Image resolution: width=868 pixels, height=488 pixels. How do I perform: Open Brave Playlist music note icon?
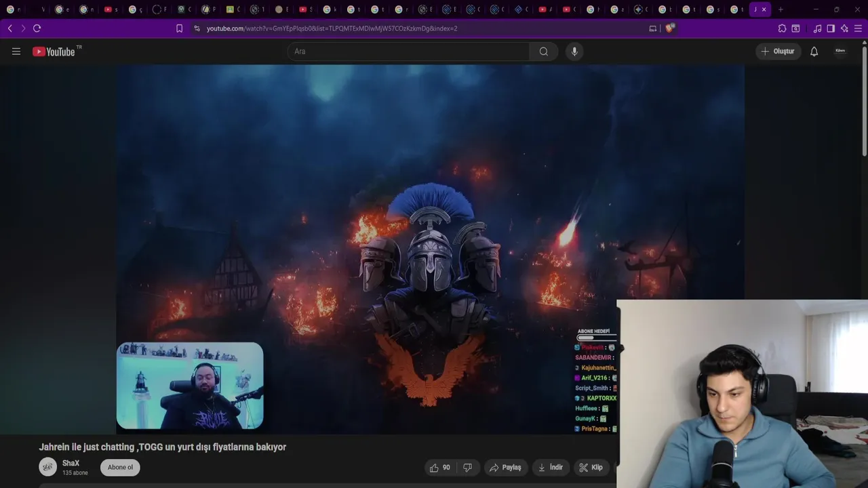point(817,28)
